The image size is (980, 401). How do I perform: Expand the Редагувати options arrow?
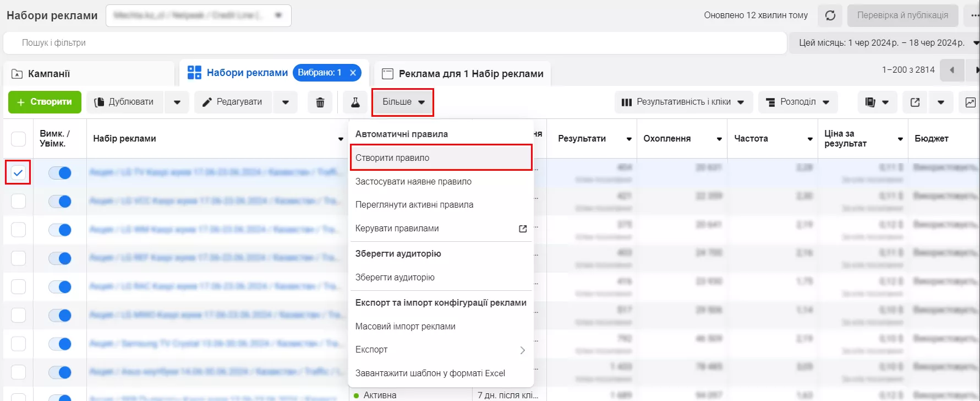286,102
